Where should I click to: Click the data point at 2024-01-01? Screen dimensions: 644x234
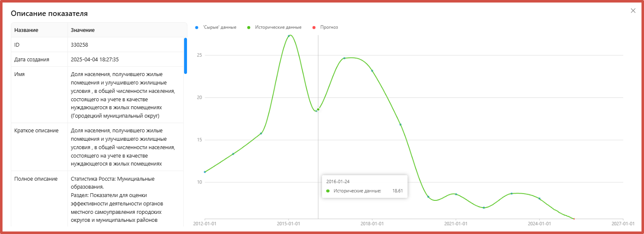(x=539, y=199)
